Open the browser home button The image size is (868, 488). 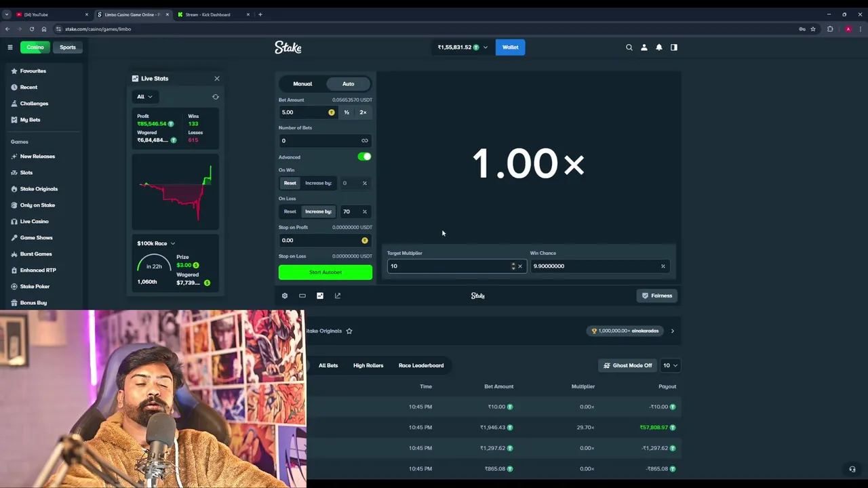click(44, 29)
